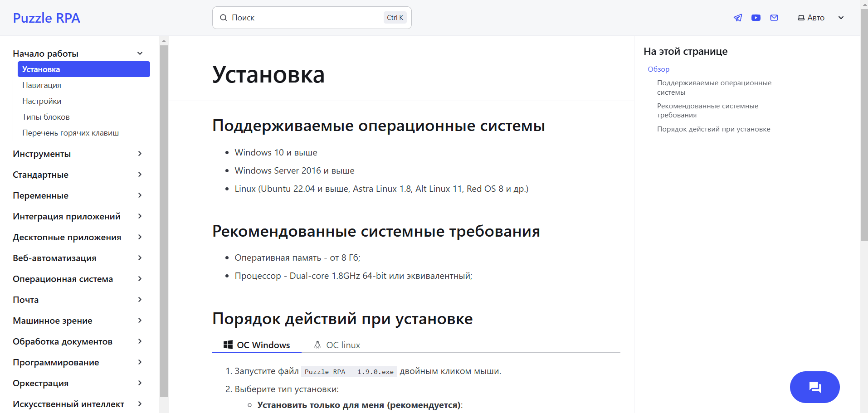Click the laptop icon next to Авто theme
The width and height of the screenshot is (868, 413).
(800, 17)
